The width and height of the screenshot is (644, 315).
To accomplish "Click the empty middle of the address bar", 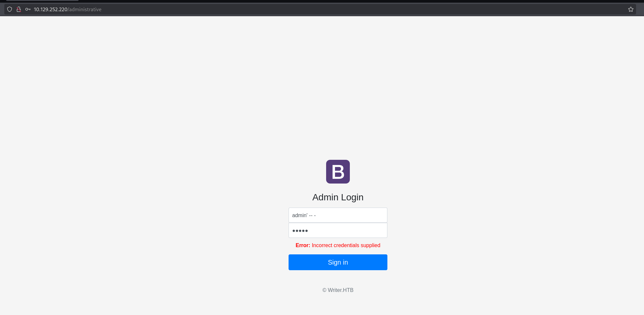I will (x=329, y=9).
